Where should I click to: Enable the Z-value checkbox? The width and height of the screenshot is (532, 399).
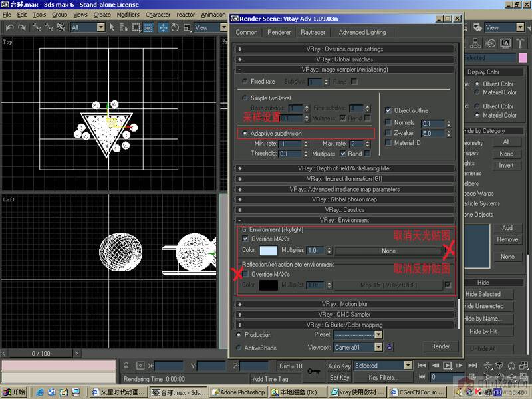(388, 132)
